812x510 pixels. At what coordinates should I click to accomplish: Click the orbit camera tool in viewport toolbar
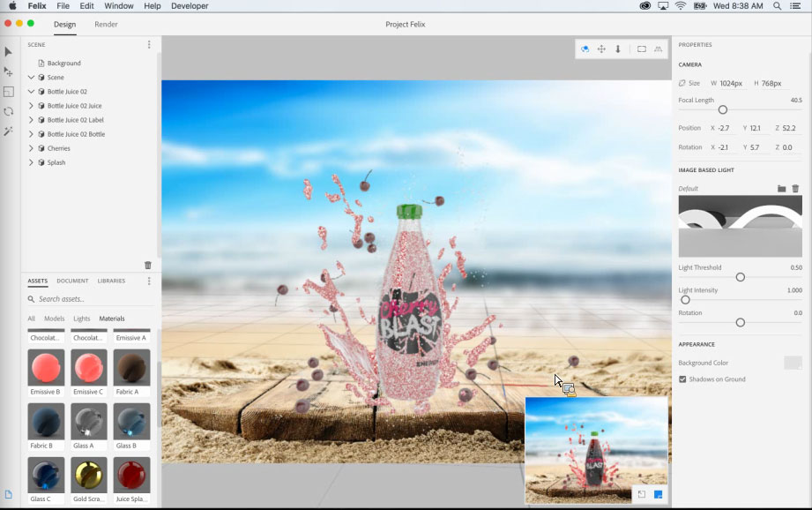point(585,49)
